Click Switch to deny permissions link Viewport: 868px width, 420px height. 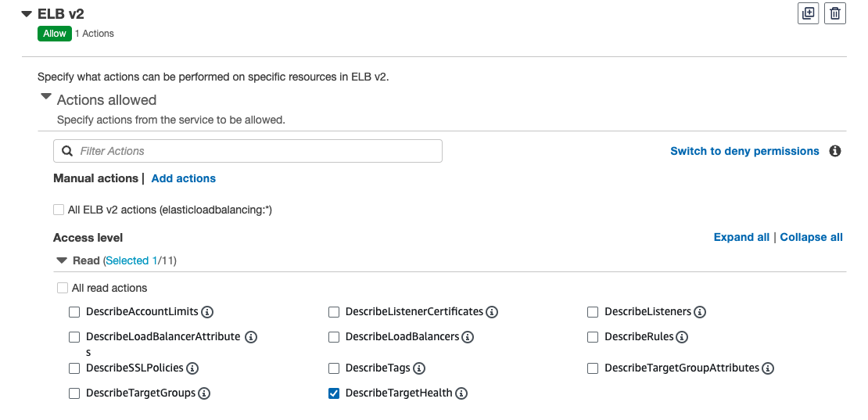(x=744, y=151)
